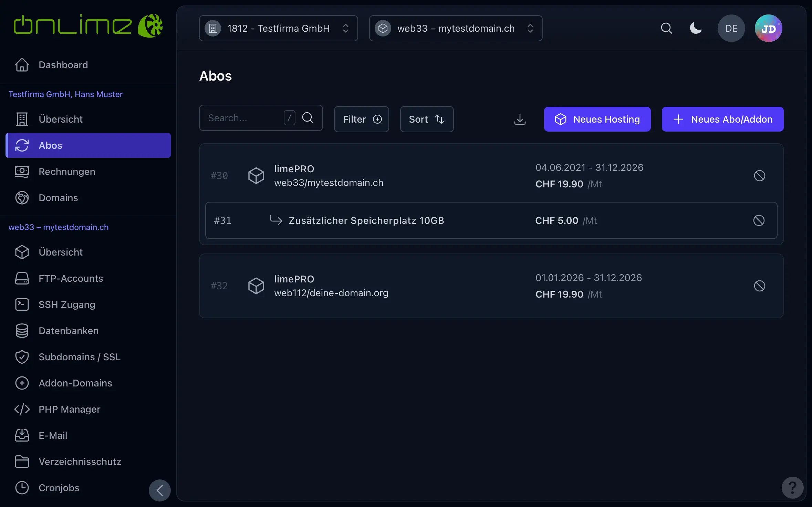Open Subdomains / SSL page

pyautogui.click(x=88, y=357)
